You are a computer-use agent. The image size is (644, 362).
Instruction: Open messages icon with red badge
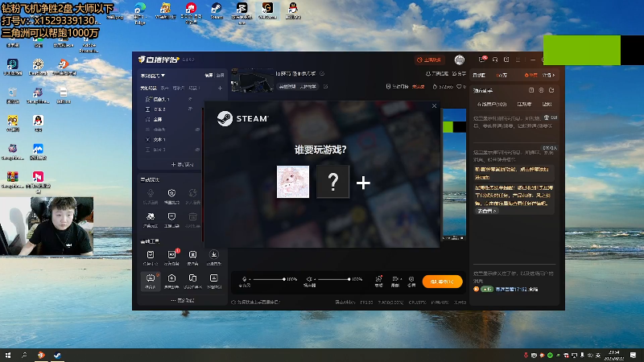482,60
